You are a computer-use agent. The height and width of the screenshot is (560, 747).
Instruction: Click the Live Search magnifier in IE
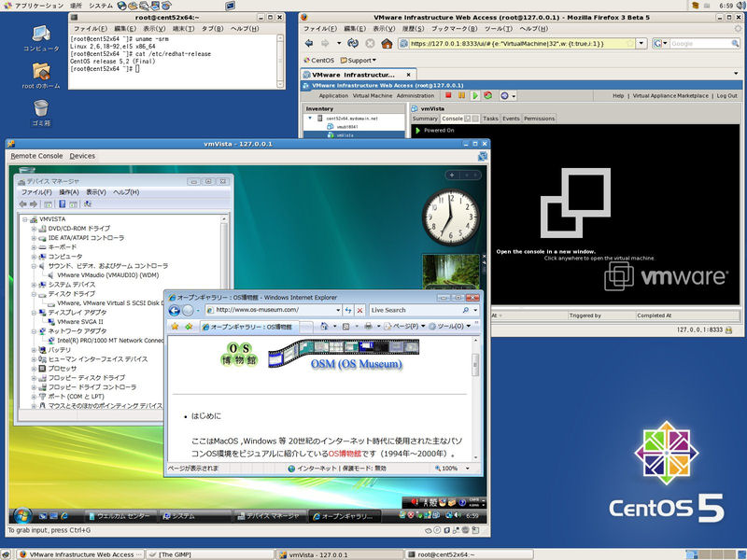[x=465, y=311]
